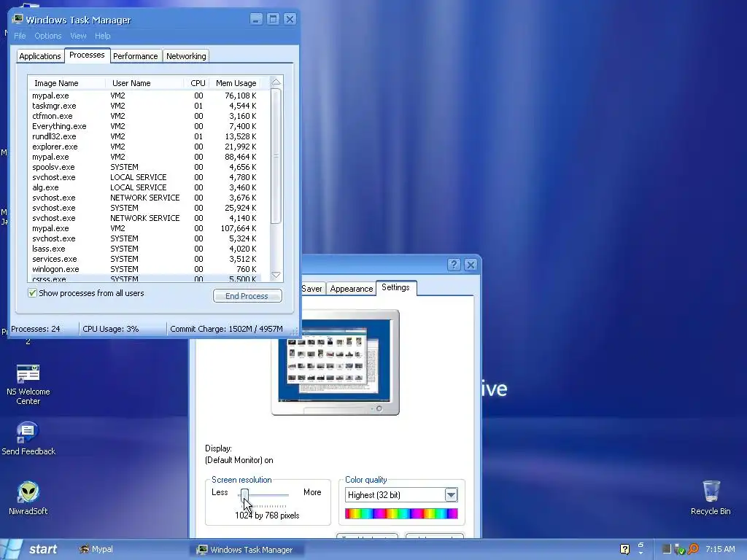Select mypal.exe using 76,108 K memory
The height and width of the screenshot is (560, 747).
click(x=145, y=96)
